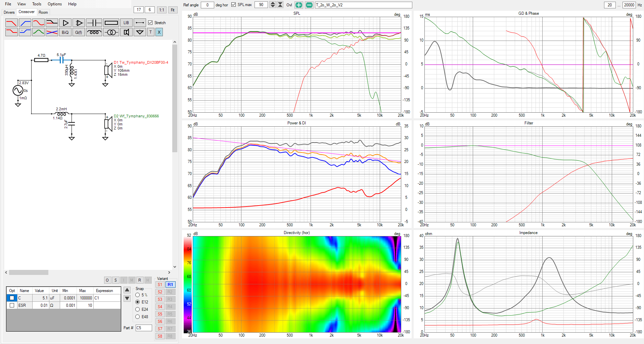Viewport: 644px width, 344px height.
Task: Move parameter down with triangle arrow
Action: point(127,298)
